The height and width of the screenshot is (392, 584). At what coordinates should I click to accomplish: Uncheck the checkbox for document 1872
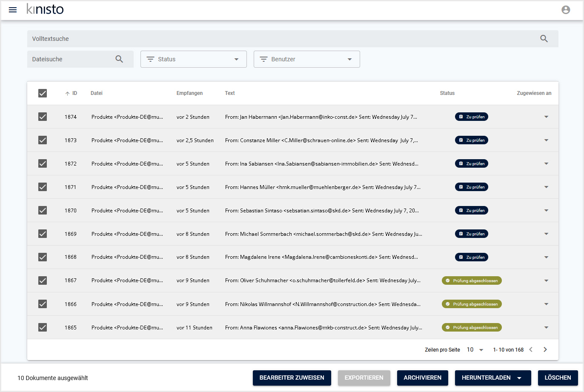(43, 163)
